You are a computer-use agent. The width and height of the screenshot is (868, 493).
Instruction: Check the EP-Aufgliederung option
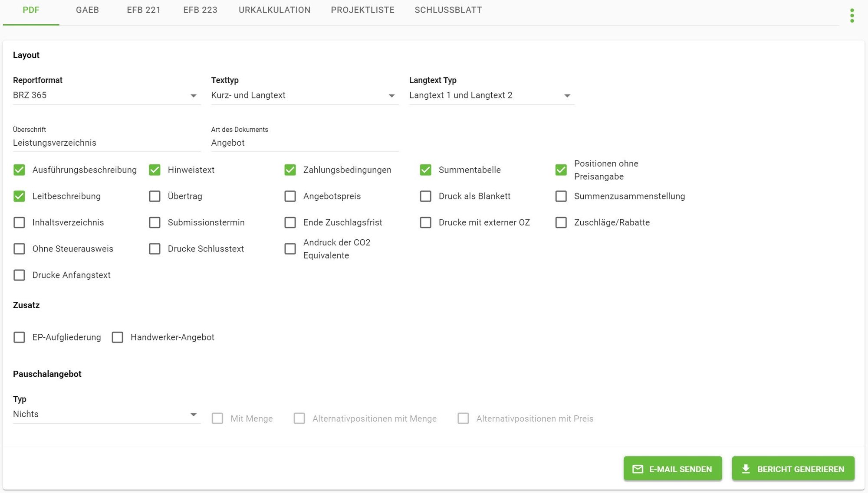pyautogui.click(x=19, y=337)
